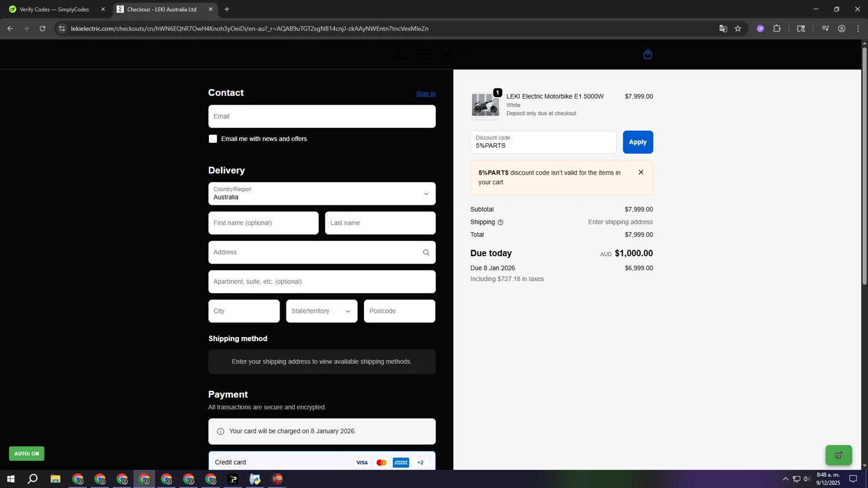
Task: Click the address search magnifier icon
Action: (426, 253)
